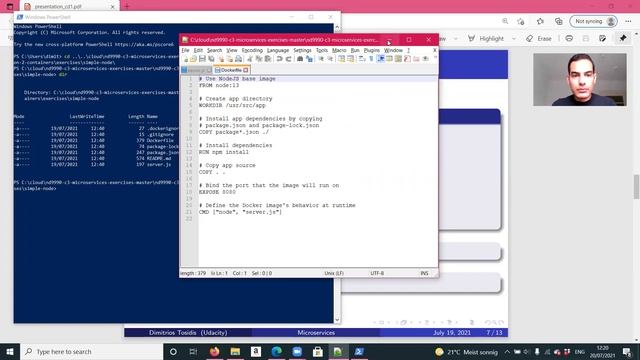Switch to the Dockerfile tab

click(231, 70)
